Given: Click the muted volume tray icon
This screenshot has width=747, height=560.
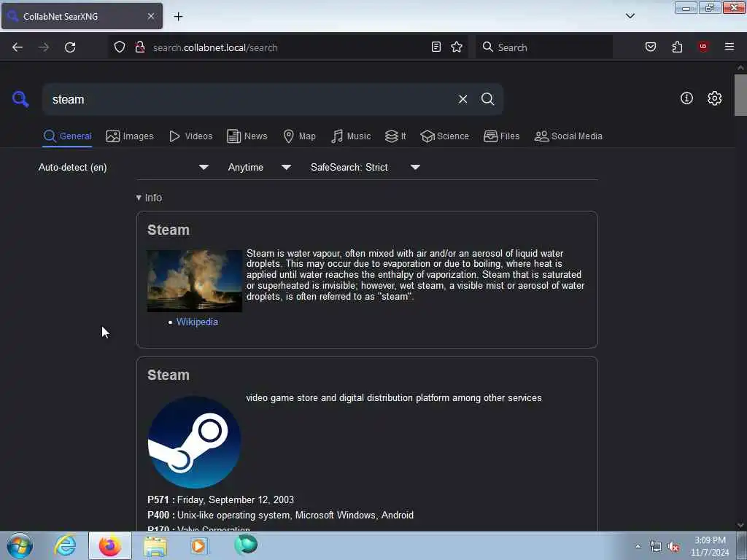Looking at the screenshot, I should [x=673, y=547].
